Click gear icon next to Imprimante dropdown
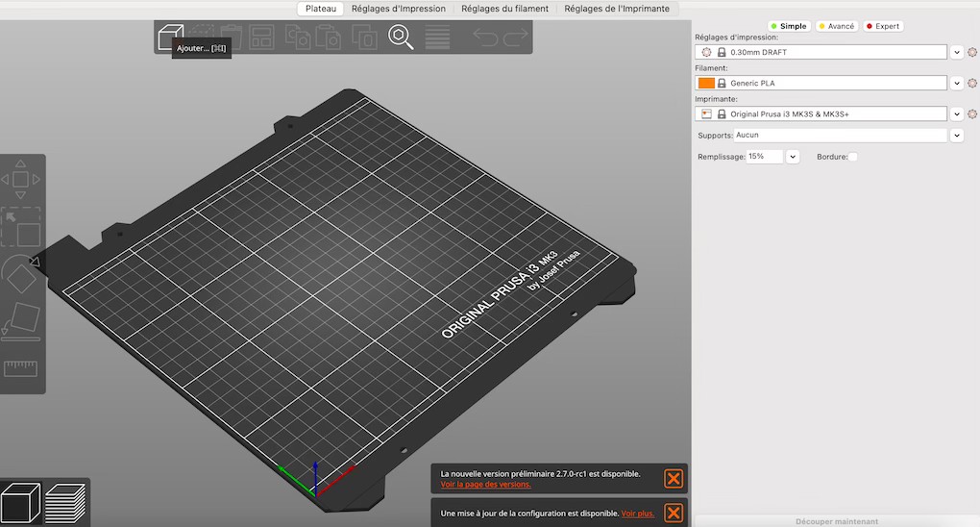Viewport: 980px width, 527px height. tap(972, 113)
